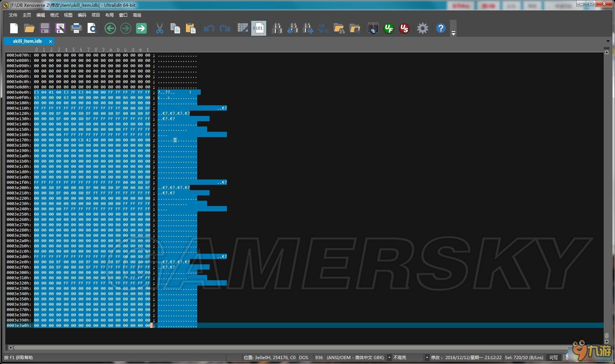
Task: Click the Replace in Files folder icon
Action: [x=355, y=28]
